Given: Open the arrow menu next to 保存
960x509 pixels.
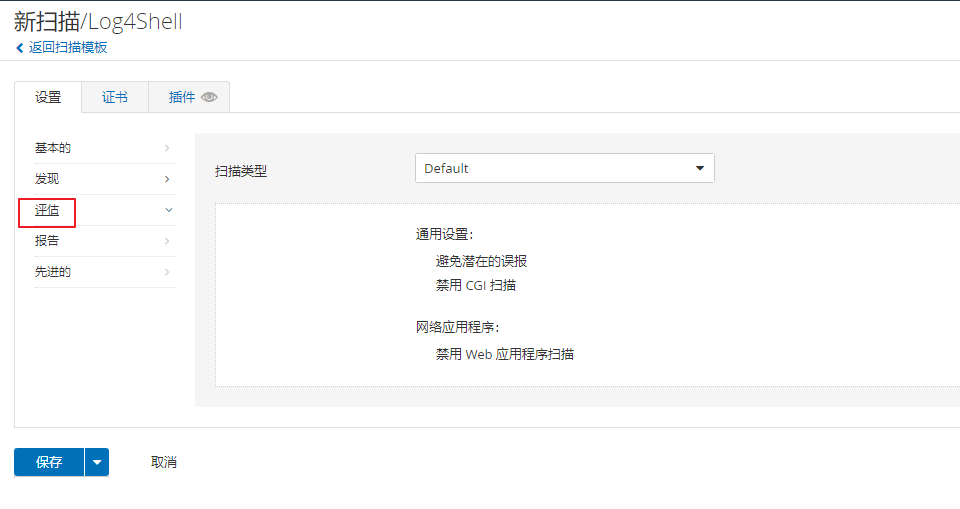Looking at the screenshot, I should 97,462.
